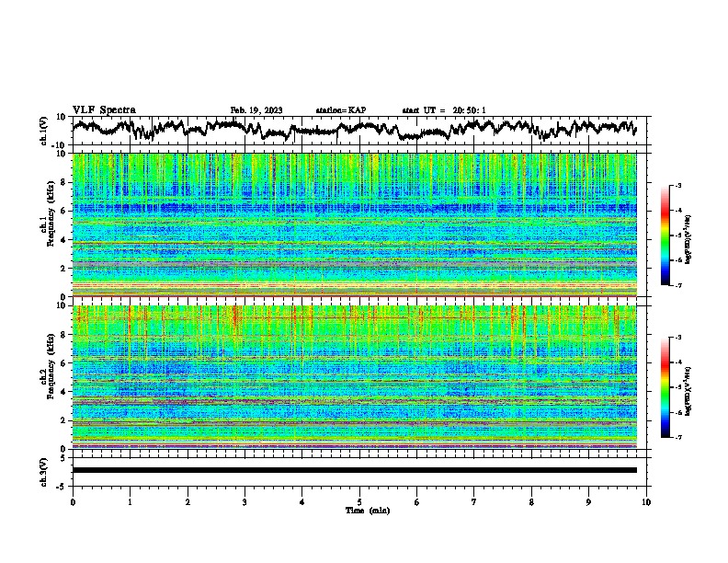Screen dimensions: 728x563
Task: Click the ch.1 frequency tick "2"
Action: pyautogui.click(x=64, y=269)
